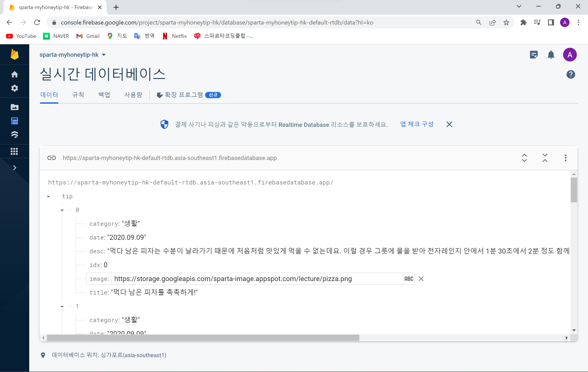Select the desc value text in node 0
588x372 pixels.
point(338,251)
